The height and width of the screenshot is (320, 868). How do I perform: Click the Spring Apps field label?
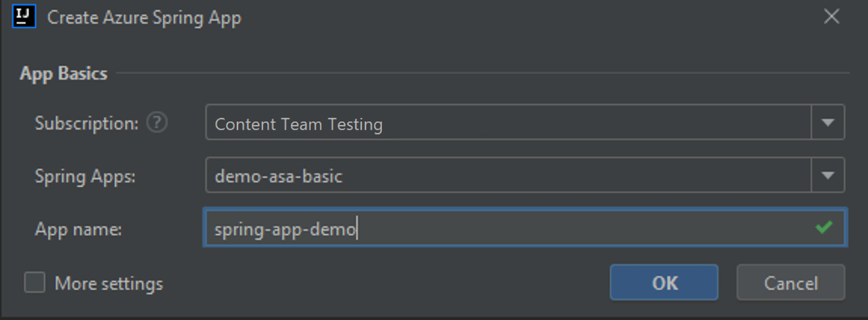(85, 176)
